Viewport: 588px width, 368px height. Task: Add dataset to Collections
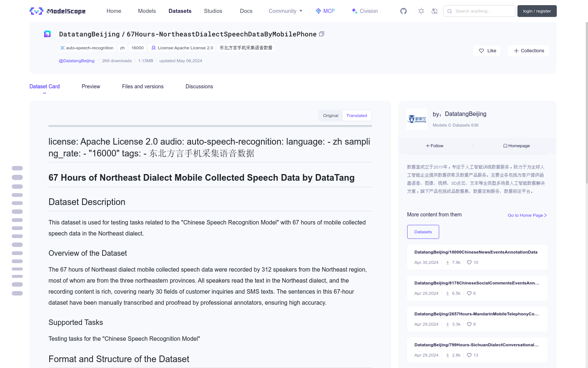coord(528,51)
